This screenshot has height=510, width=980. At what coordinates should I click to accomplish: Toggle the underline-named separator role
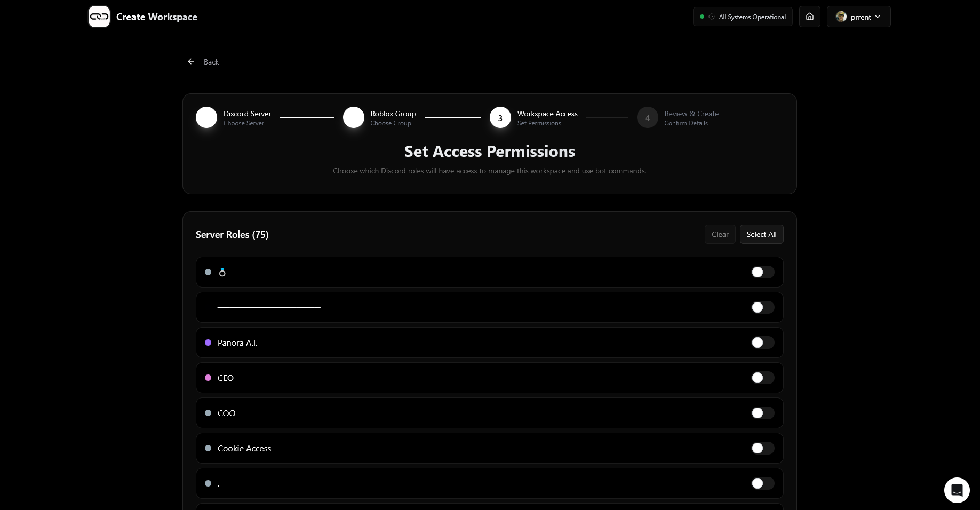click(762, 308)
